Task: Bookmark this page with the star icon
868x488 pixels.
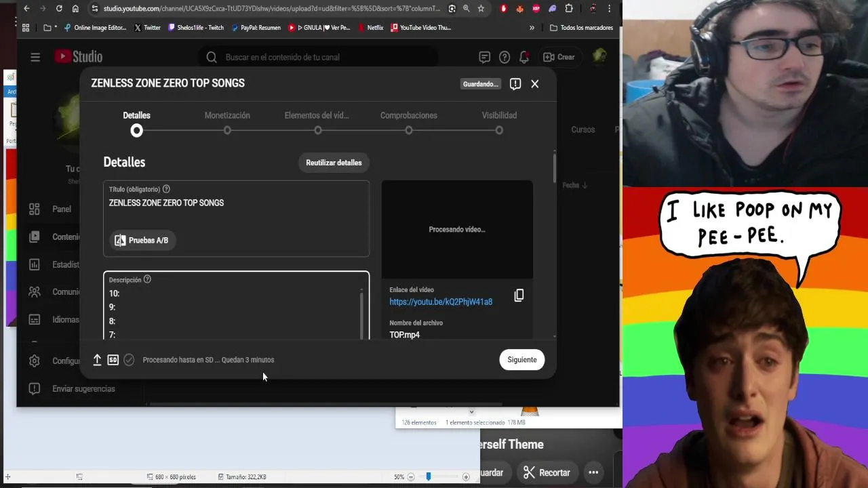Action: point(481,9)
